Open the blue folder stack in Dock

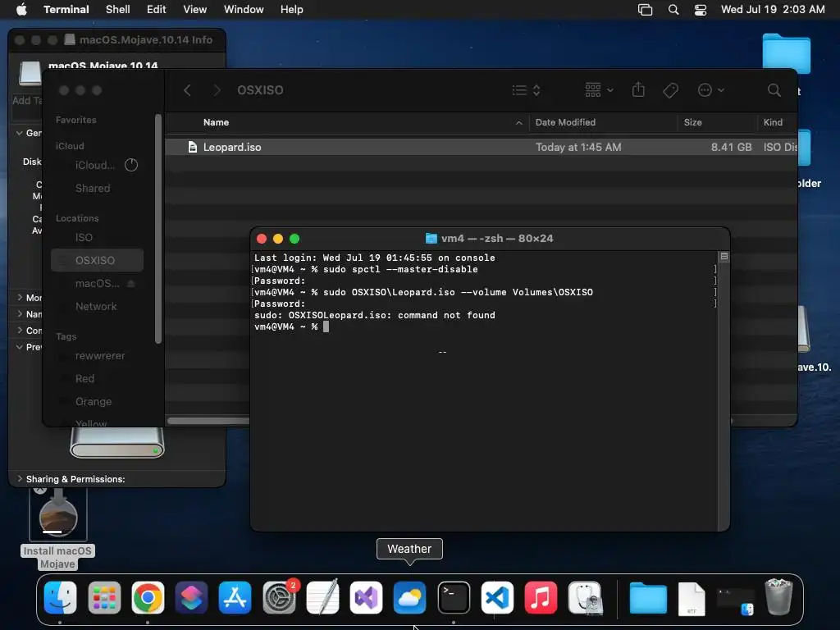pos(648,597)
